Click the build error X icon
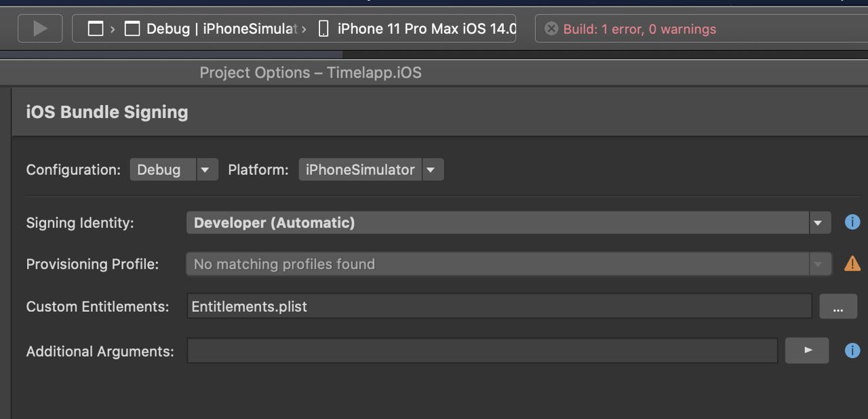 pyautogui.click(x=551, y=28)
